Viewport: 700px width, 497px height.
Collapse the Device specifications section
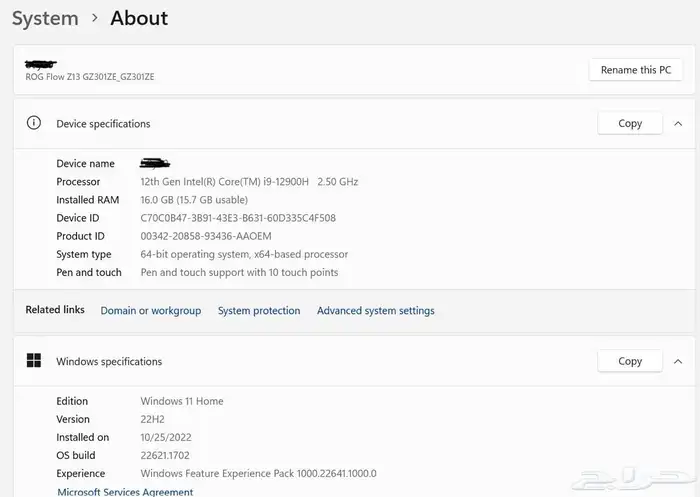[x=678, y=124]
